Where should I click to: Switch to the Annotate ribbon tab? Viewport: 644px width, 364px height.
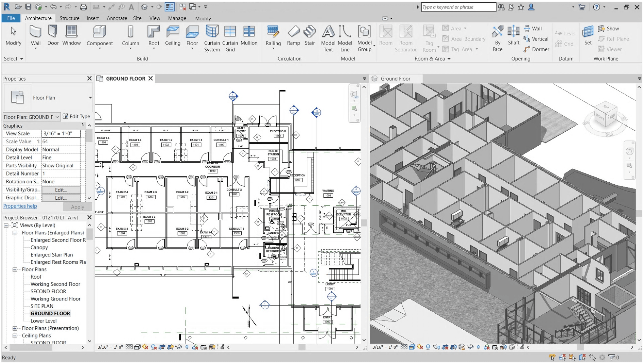coord(116,18)
